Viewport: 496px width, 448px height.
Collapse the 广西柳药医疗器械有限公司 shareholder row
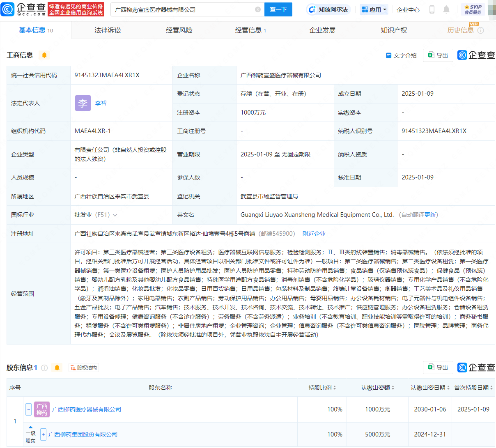click(x=28, y=409)
